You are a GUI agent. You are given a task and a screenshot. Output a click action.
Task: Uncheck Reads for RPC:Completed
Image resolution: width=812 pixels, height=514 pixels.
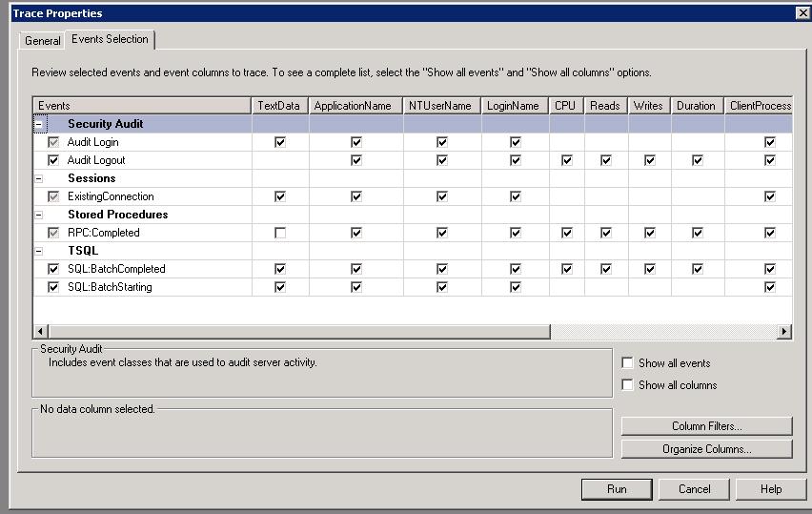point(606,233)
